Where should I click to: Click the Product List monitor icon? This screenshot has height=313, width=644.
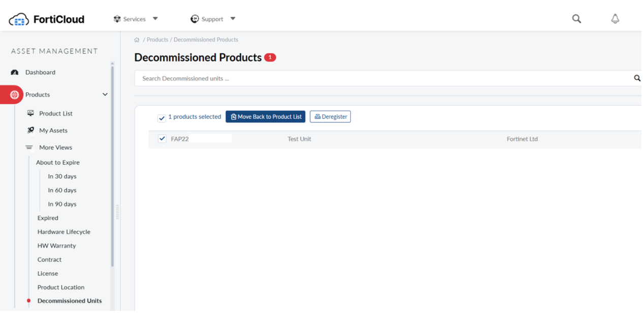click(30, 113)
